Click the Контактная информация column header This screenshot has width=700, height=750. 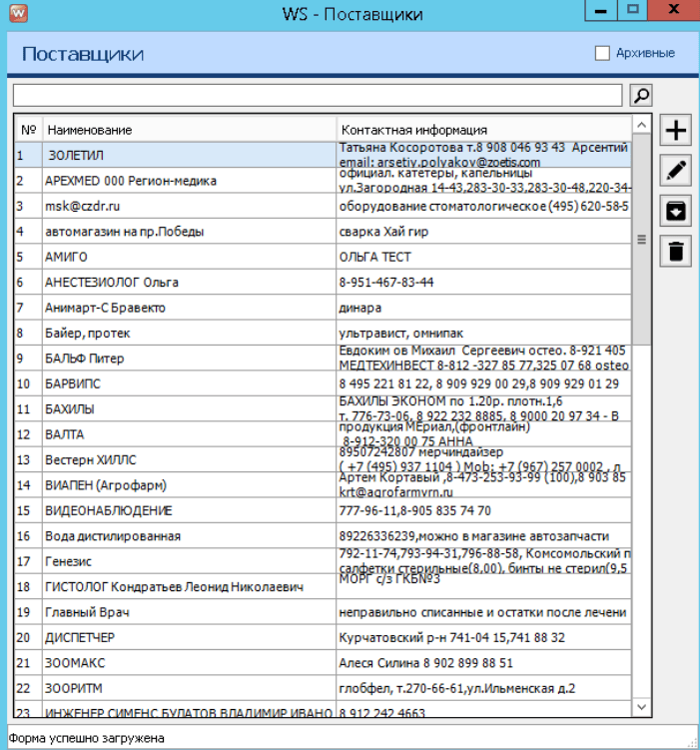click(483, 130)
